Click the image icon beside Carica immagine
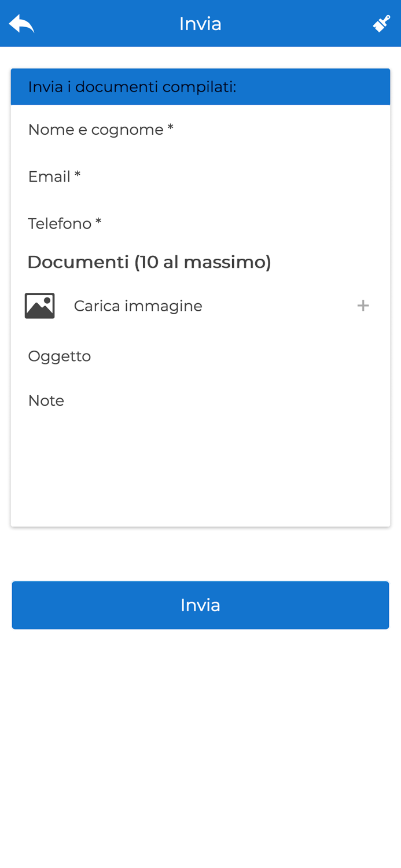The image size is (401, 868). [39, 305]
